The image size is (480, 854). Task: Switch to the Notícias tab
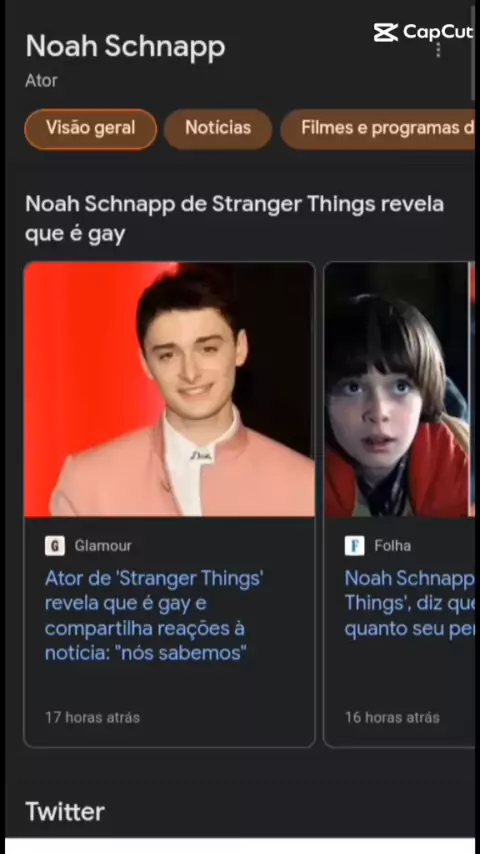[218, 129]
